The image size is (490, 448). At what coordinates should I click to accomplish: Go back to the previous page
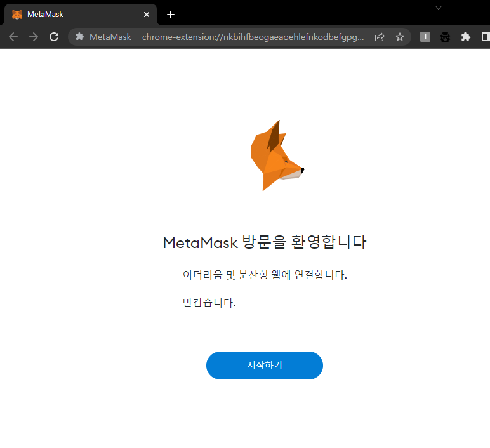click(13, 37)
